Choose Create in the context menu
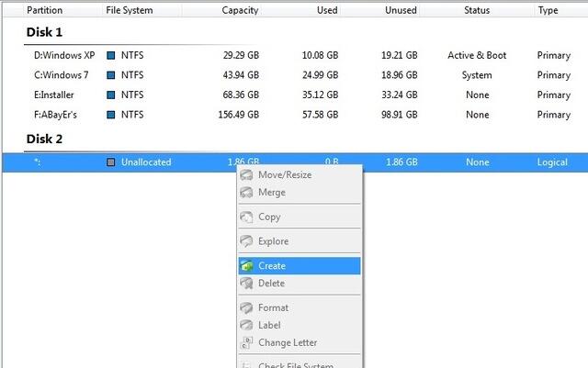 [300, 266]
